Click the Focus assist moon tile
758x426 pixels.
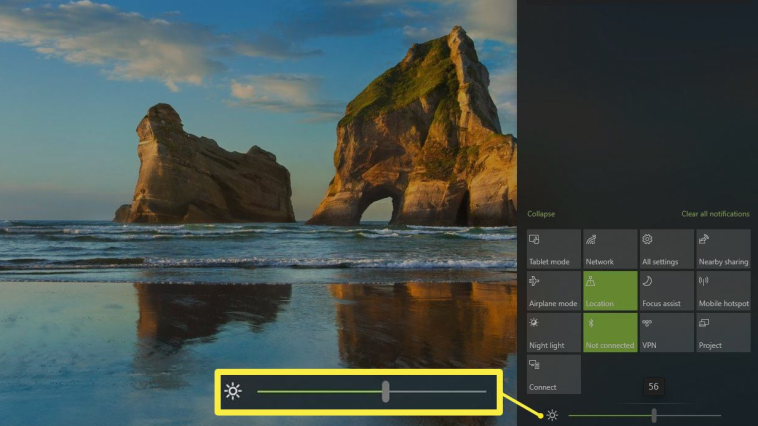(667, 291)
